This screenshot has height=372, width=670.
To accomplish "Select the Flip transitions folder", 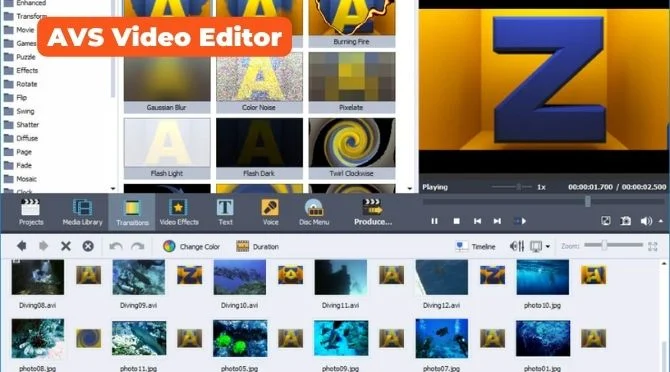I will (x=15, y=97).
